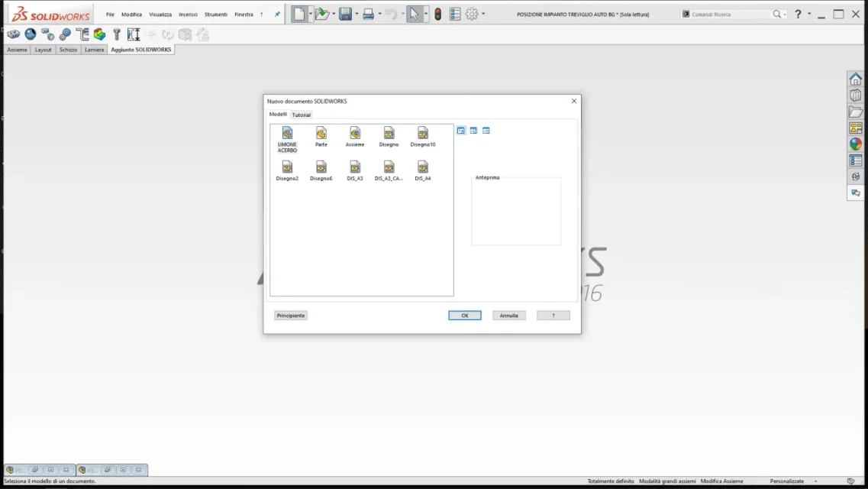The width and height of the screenshot is (868, 489).
Task: Switch to the Tutorial tab
Action: click(301, 115)
